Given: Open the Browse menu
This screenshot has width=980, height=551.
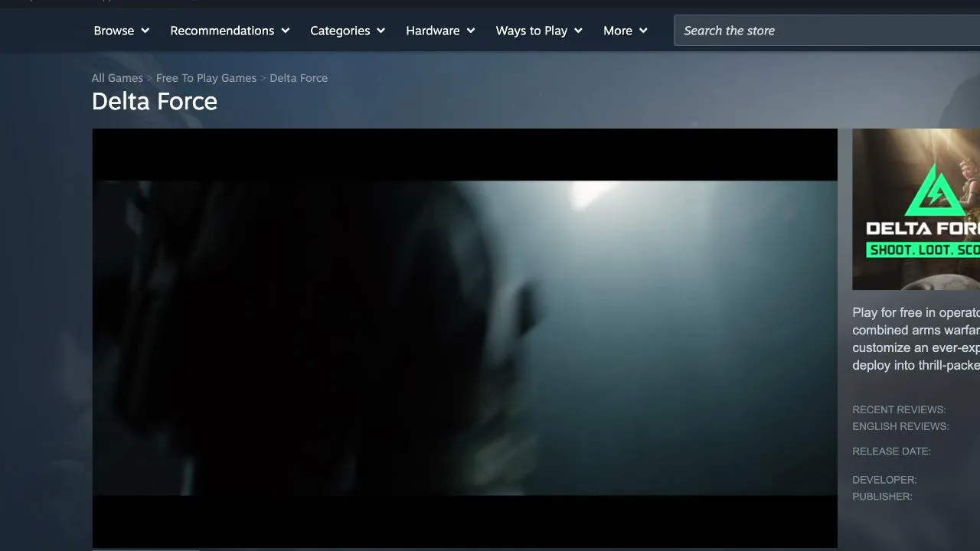Looking at the screenshot, I should (121, 31).
